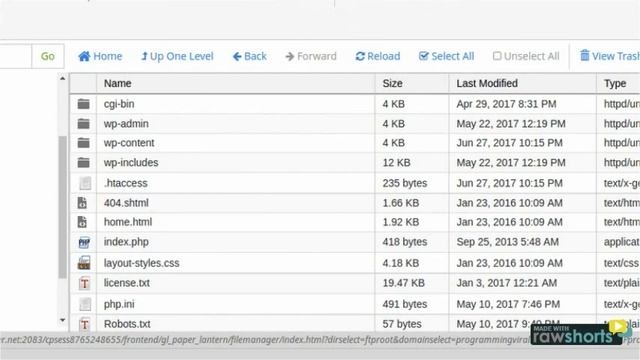Select the license.txt file name

tap(127, 283)
